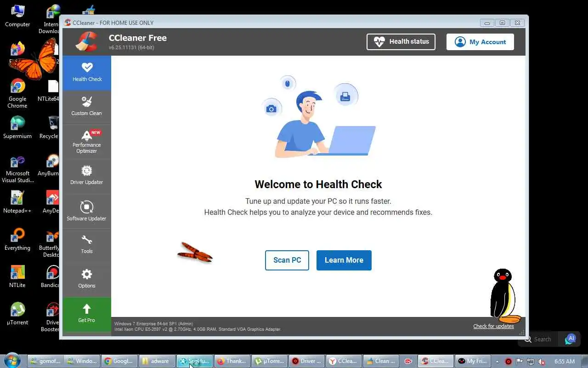The height and width of the screenshot is (368, 588).
Task: Click the Windows Start orb
Action: click(12, 361)
